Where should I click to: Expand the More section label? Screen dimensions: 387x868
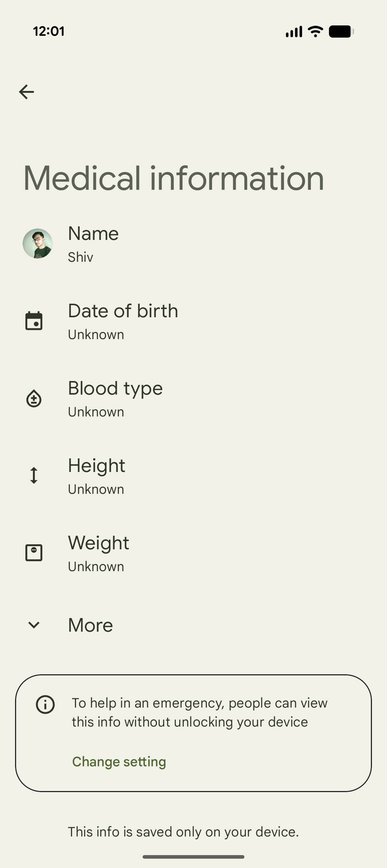pyautogui.click(x=91, y=625)
